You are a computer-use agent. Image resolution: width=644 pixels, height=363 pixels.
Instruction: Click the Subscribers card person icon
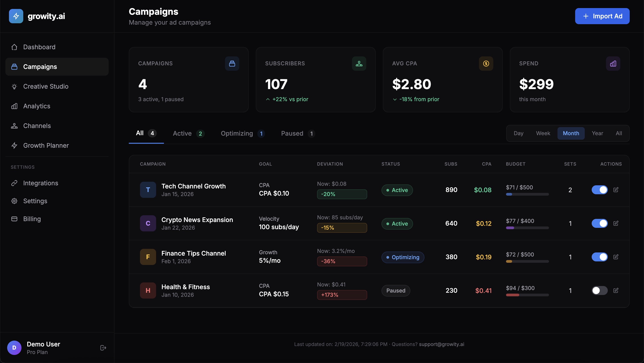(359, 63)
